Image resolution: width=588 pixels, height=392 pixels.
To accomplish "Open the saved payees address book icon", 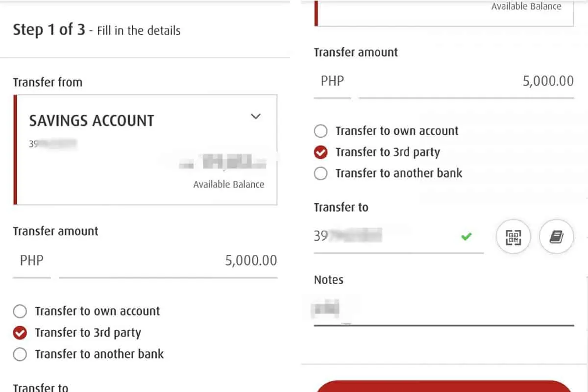I will pos(556,238).
